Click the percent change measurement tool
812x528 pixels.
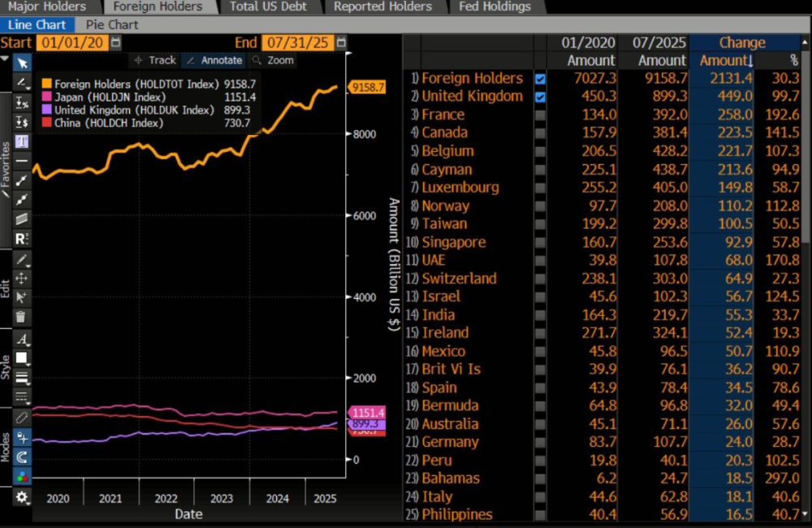pyautogui.click(x=22, y=102)
